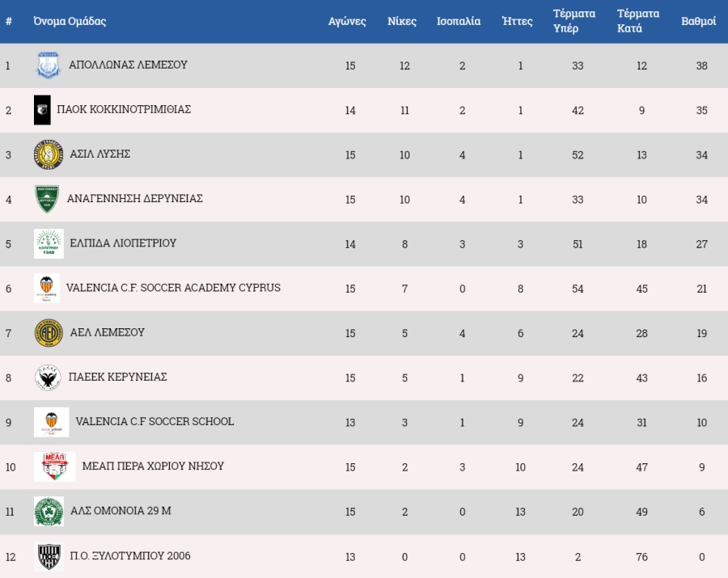The width and height of the screenshot is (728, 578).
Task: Click ΑΛΣ ΟΜΟΝΟΙΑ 29 Μ goals-against 49
Action: (641, 512)
